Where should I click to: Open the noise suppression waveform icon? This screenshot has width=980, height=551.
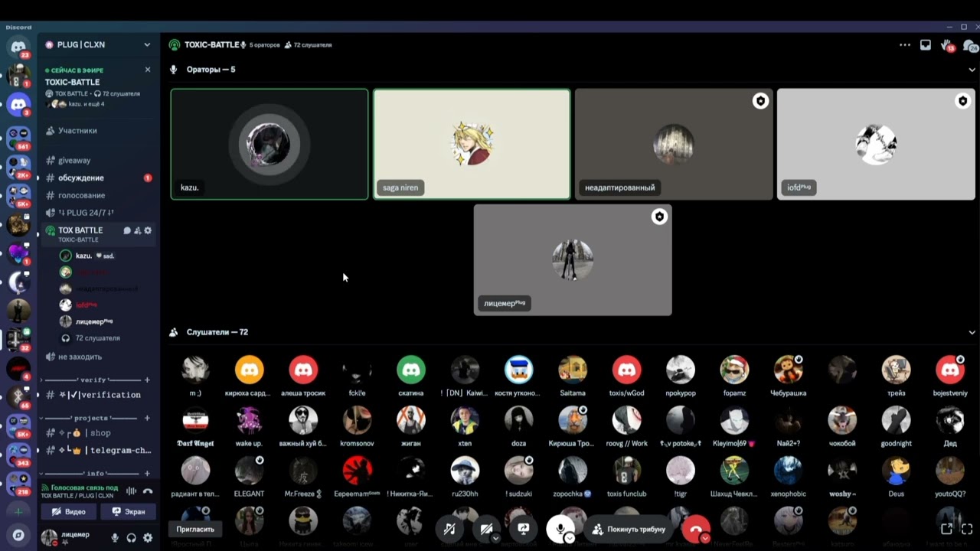pos(131,491)
